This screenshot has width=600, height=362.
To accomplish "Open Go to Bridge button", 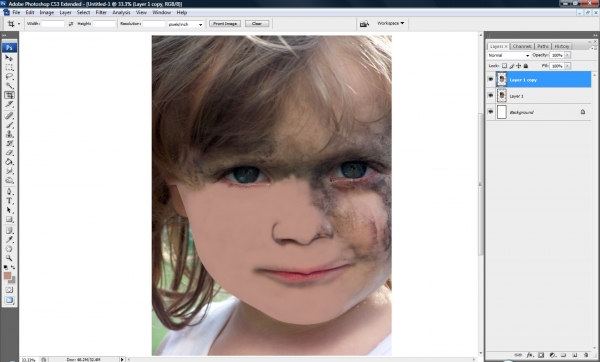I will (364, 24).
